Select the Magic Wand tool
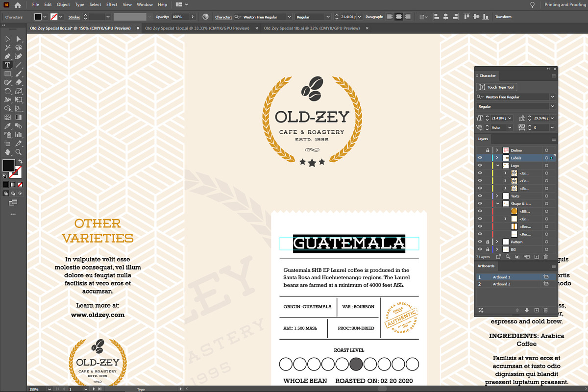The height and width of the screenshot is (392, 588). click(x=7, y=48)
